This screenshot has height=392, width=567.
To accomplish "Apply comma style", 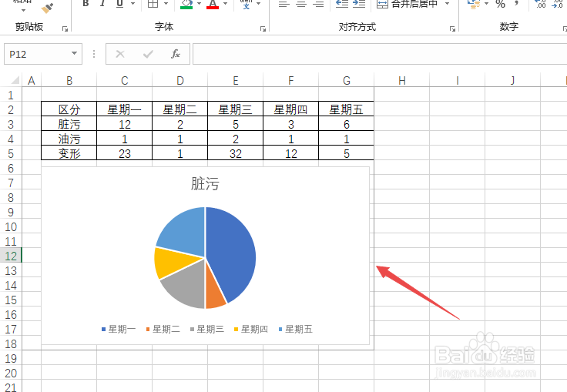I will pyautogui.click(x=516, y=4).
